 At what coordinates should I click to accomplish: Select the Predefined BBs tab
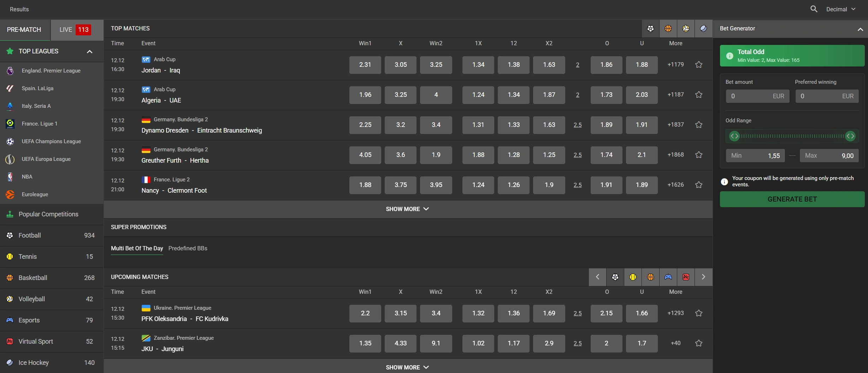pyautogui.click(x=188, y=249)
